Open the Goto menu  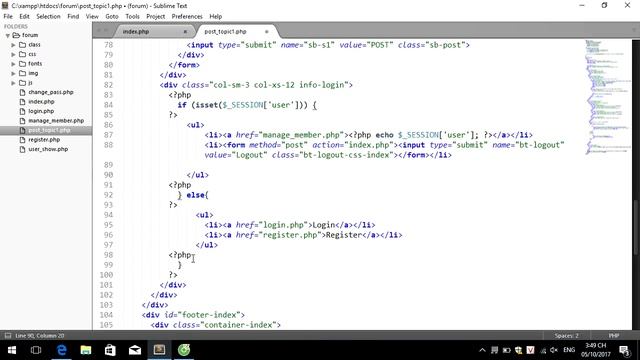(x=112, y=16)
